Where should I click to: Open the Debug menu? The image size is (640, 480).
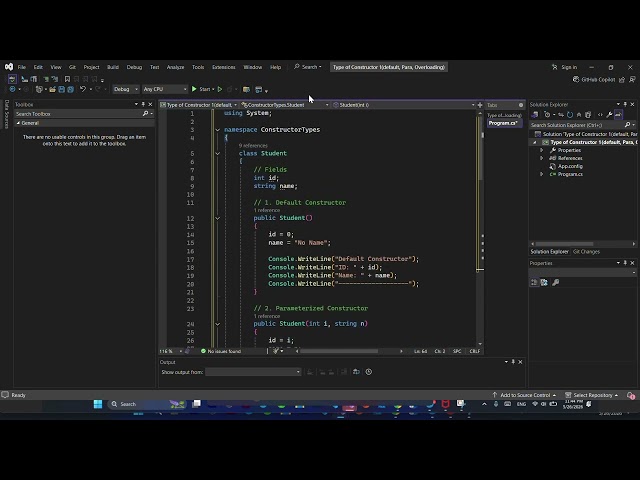134,67
